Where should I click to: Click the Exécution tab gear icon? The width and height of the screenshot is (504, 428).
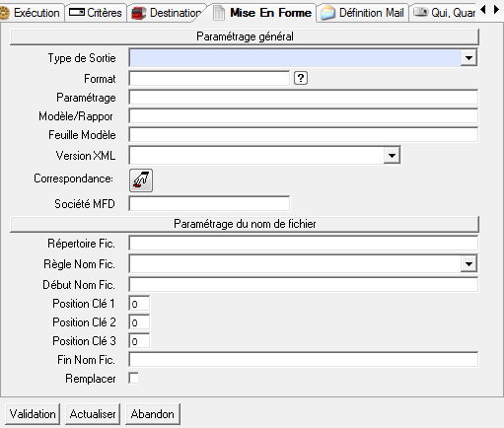point(4,14)
